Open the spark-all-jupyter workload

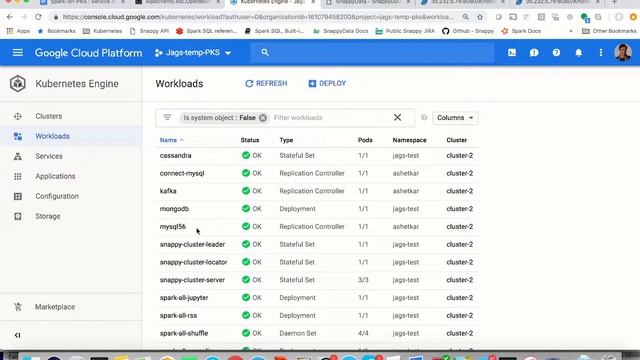pyautogui.click(x=184, y=298)
